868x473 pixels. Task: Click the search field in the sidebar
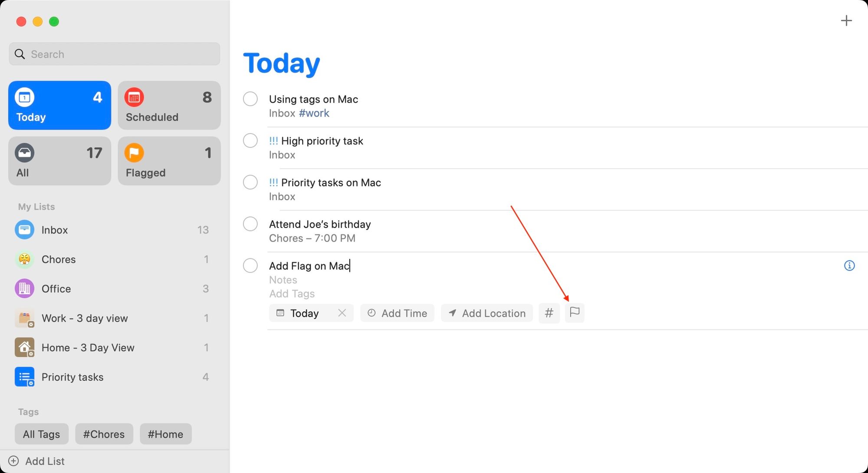(114, 54)
